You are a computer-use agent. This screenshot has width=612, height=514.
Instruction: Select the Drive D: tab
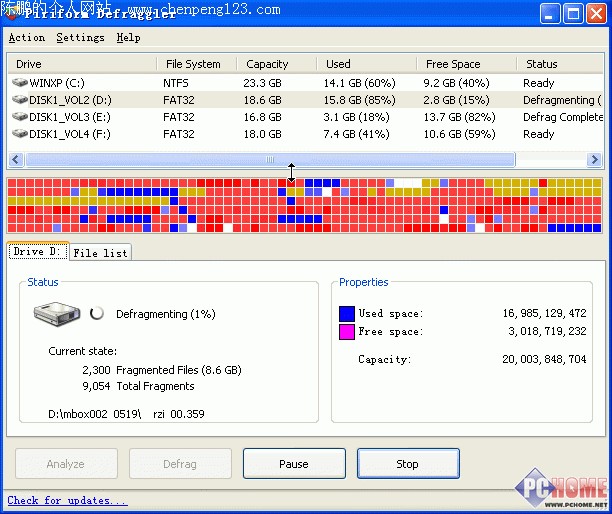coord(38,252)
